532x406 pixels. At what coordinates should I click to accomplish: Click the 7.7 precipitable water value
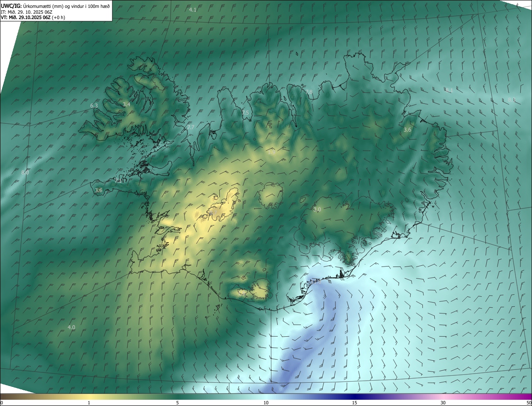pyautogui.click(x=190, y=127)
